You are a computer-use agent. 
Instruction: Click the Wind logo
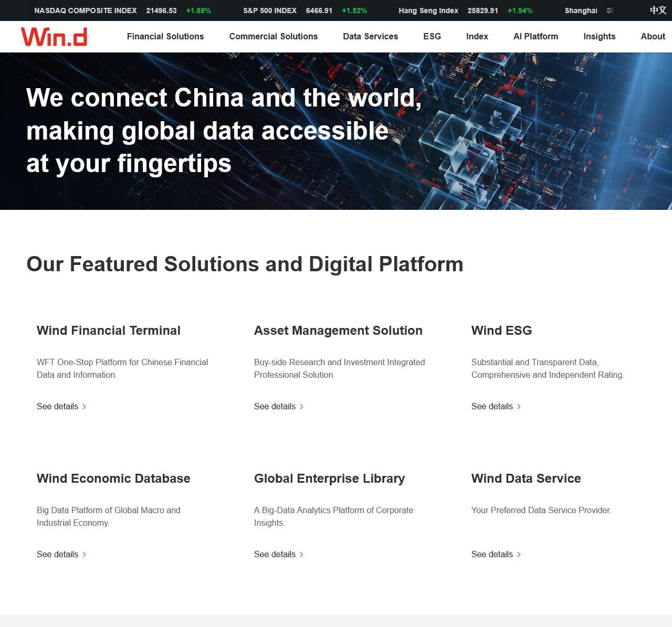click(54, 37)
